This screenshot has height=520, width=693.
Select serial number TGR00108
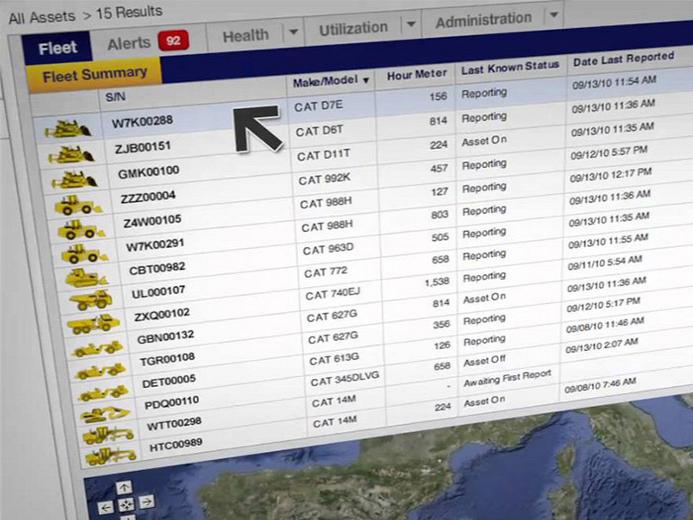point(168,360)
